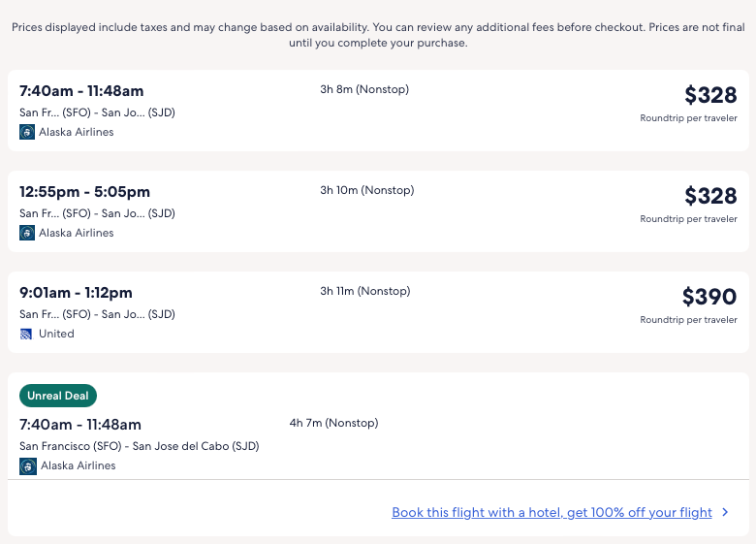
Task: Click chevron arrow beside hotel bundle link
Action: tap(726, 512)
